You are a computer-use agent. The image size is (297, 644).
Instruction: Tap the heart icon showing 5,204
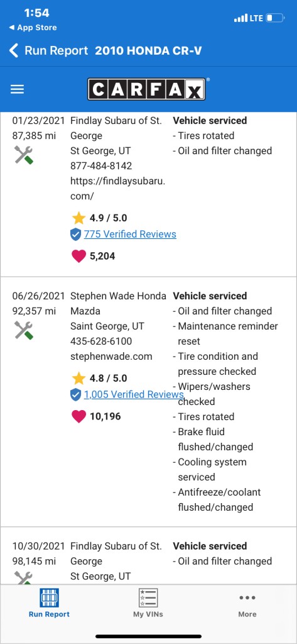(78, 257)
